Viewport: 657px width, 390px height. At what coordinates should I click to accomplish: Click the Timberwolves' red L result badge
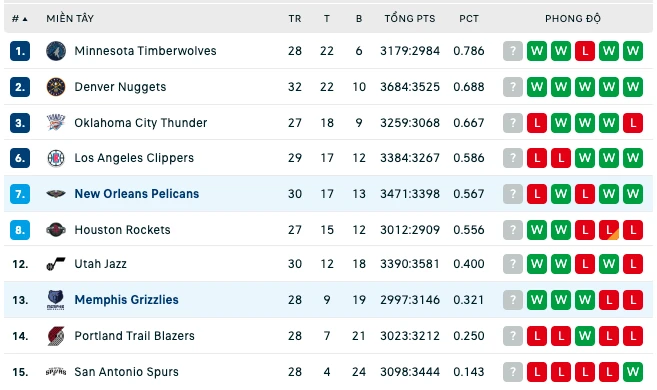tap(585, 51)
